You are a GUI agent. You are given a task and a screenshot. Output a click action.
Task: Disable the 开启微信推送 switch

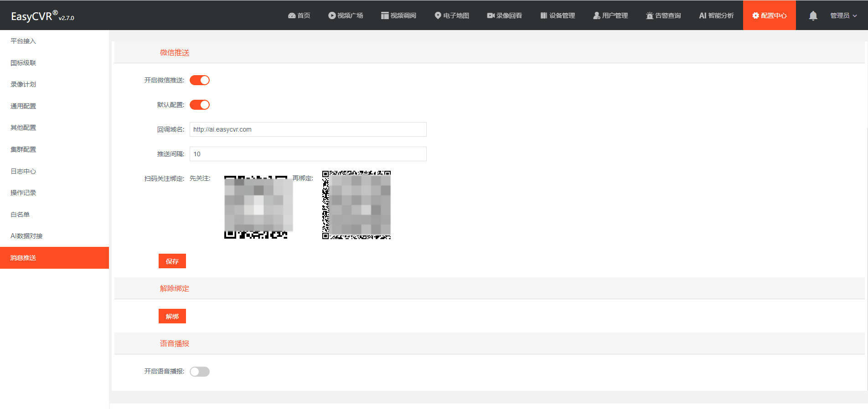pyautogui.click(x=200, y=80)
